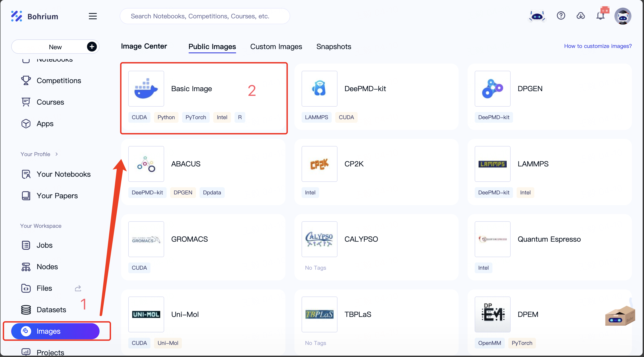Open the robot assistant icon in header
644x357 pixels.
[537, 16]
